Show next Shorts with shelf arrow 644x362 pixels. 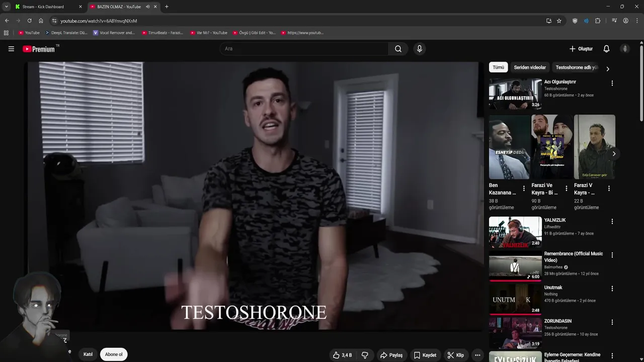tap(614, 154)
